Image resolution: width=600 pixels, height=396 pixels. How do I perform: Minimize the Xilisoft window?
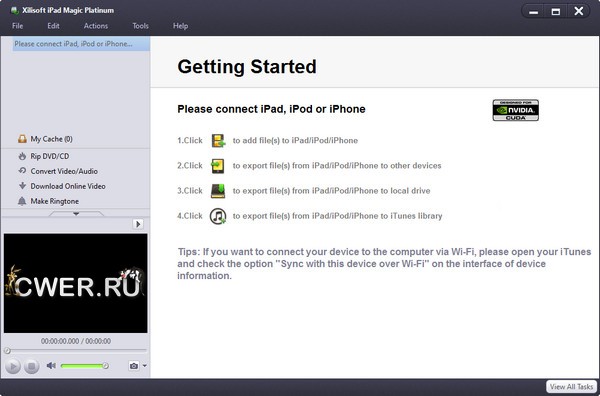[x=534, y=11]
